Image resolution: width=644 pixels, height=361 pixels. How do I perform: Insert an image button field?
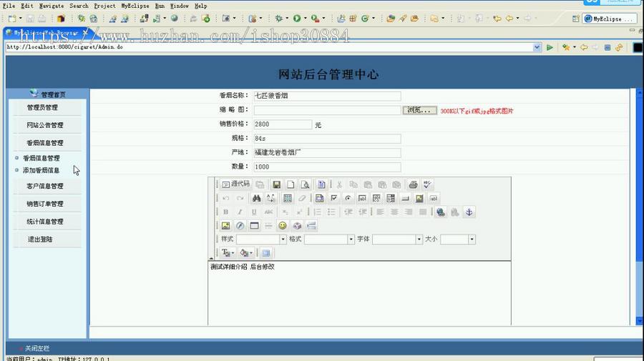point(419,199)
